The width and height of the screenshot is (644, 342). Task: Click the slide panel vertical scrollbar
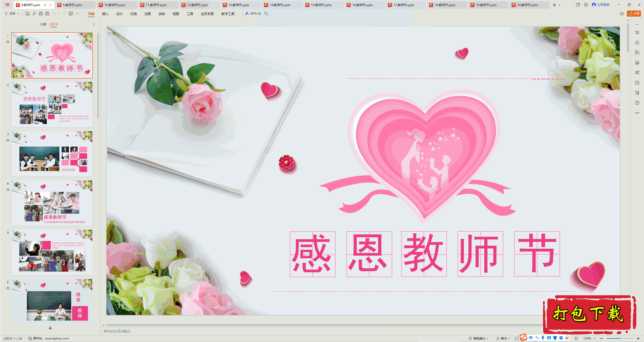pyautogui.click(x=98, y=75)
